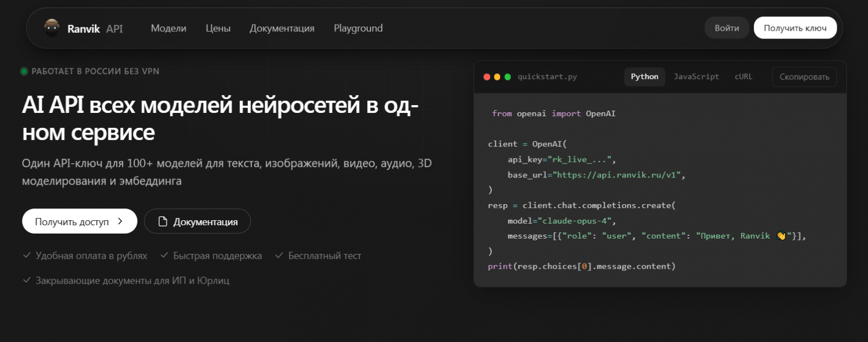Copy the code with the Скопировать button

point(805,77)
